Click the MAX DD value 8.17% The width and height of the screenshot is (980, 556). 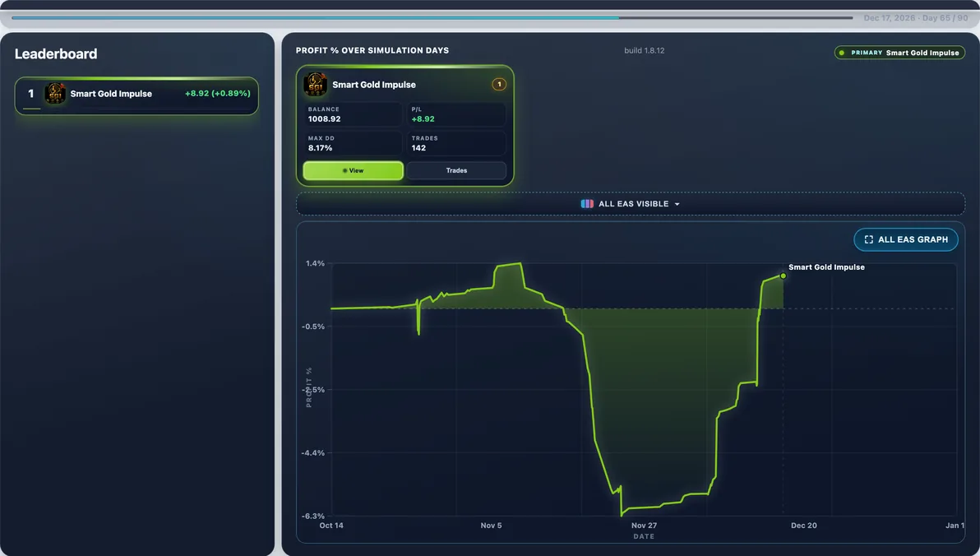[x=320, y=148]
